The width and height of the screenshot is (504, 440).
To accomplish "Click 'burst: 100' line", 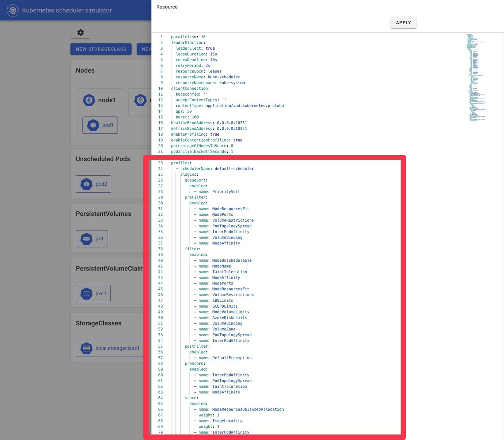I will pos(187,117).
